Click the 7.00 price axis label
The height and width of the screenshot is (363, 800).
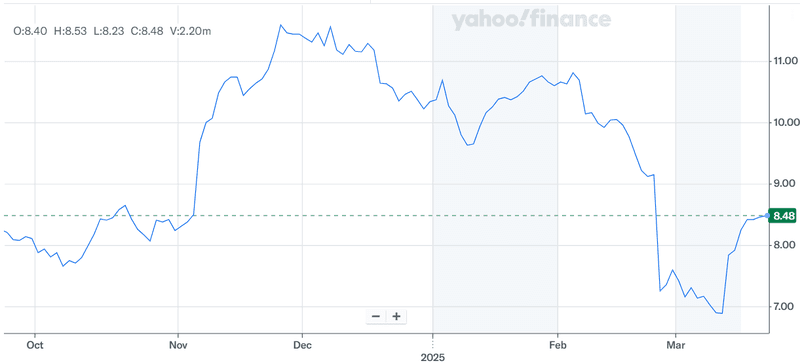(785, 306)
